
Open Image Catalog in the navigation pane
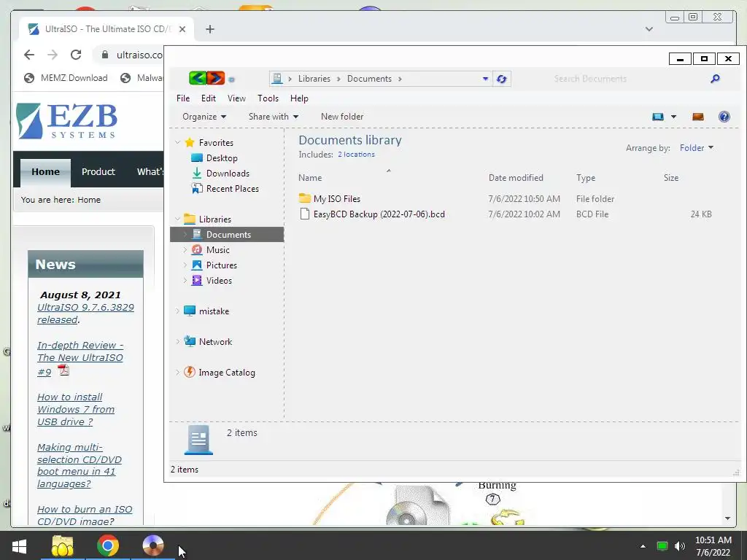[x=226, y=373]
